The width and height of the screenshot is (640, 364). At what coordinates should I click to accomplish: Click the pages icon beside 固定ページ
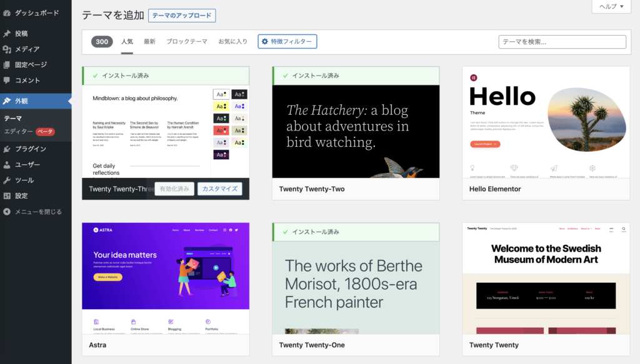pos(6,65)
